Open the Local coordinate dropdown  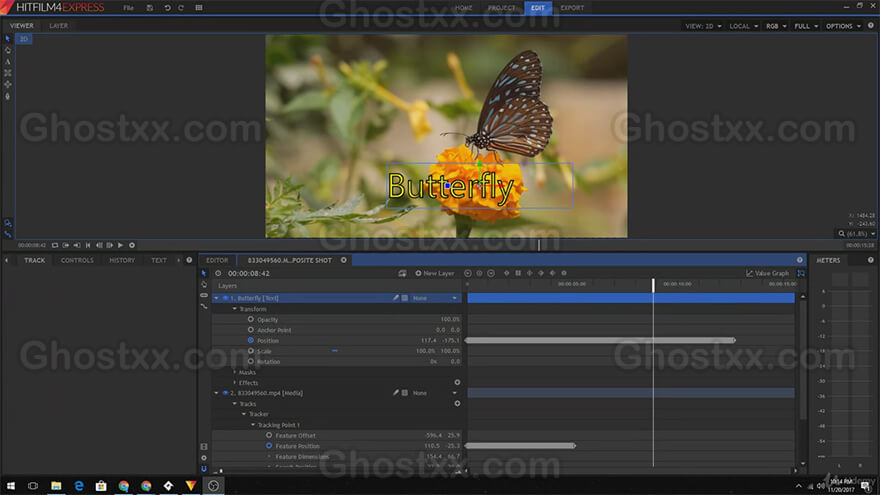click(x=744, y=26)
